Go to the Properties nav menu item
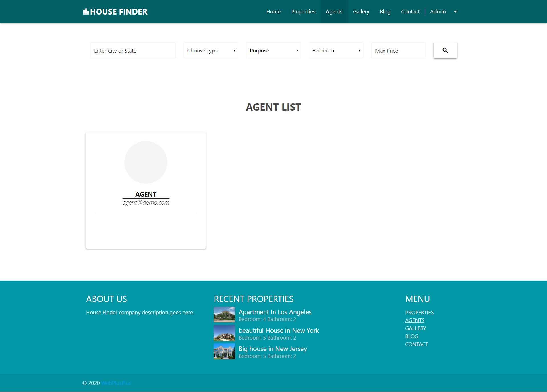The image size is (547, 392). (303, 12)
